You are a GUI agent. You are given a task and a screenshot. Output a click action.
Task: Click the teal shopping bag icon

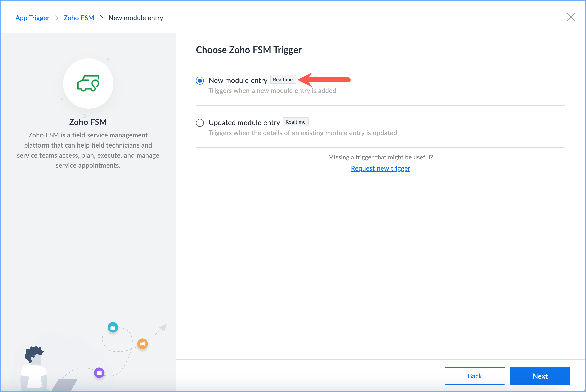[x=113, y=327]
